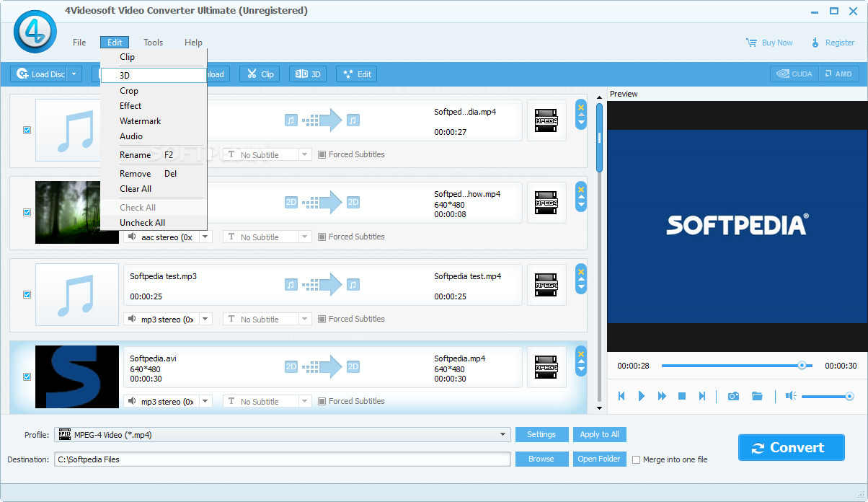This screenshot has width=868, height=502.
Task: Skip to next frame in preview
Action: [x=701, y=396]
